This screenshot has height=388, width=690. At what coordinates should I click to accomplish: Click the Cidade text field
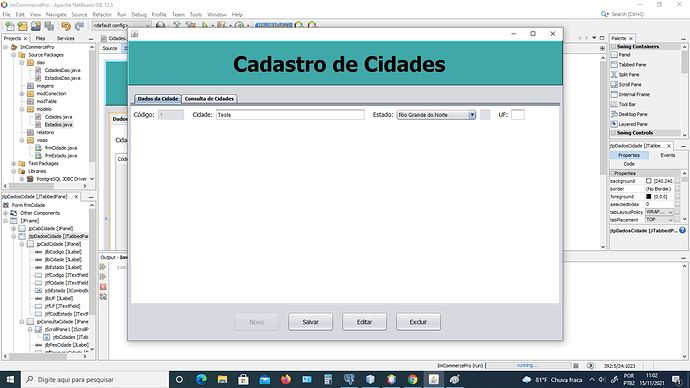pyautogui.click(x=290, y=115)
